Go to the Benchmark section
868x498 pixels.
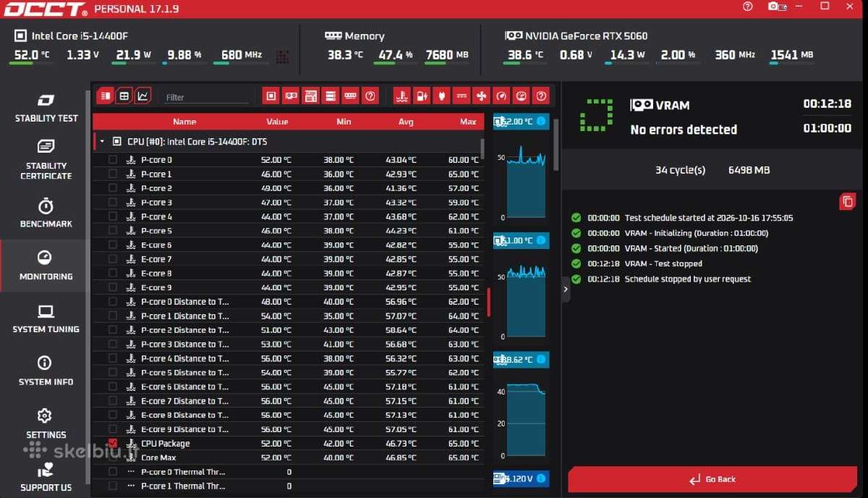[x=46, y=214]
